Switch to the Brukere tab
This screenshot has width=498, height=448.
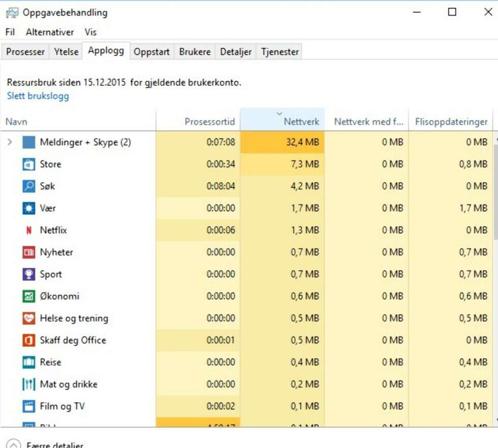coord(195,52)
